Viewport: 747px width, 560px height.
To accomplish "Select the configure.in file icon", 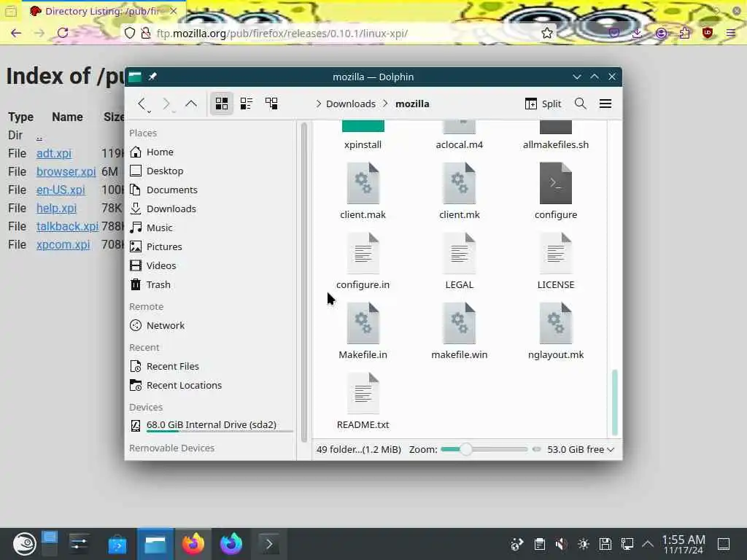I will click(363, 253).
